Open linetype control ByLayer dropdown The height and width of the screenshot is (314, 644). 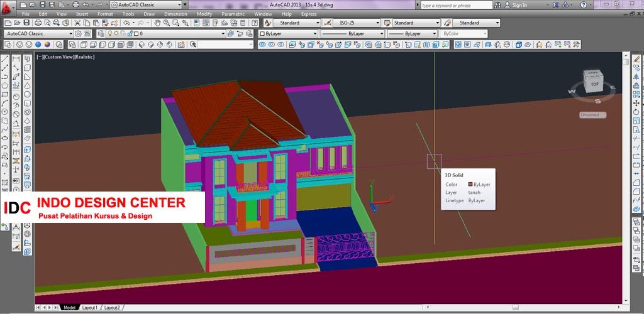point(352,34)
